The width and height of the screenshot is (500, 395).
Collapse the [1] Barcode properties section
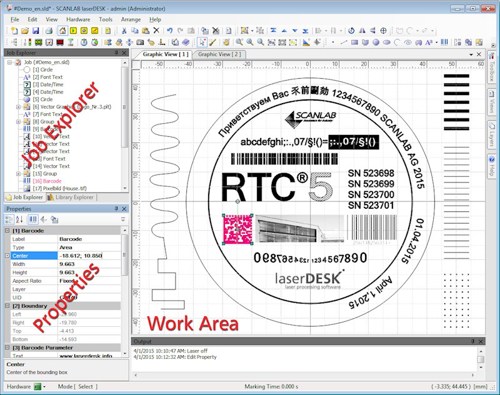click(7, 231)
